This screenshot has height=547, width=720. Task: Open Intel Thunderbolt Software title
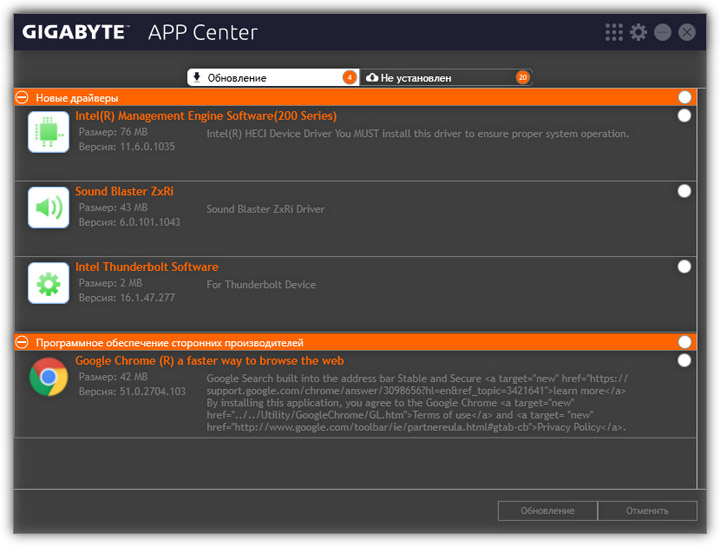[147, 267]
